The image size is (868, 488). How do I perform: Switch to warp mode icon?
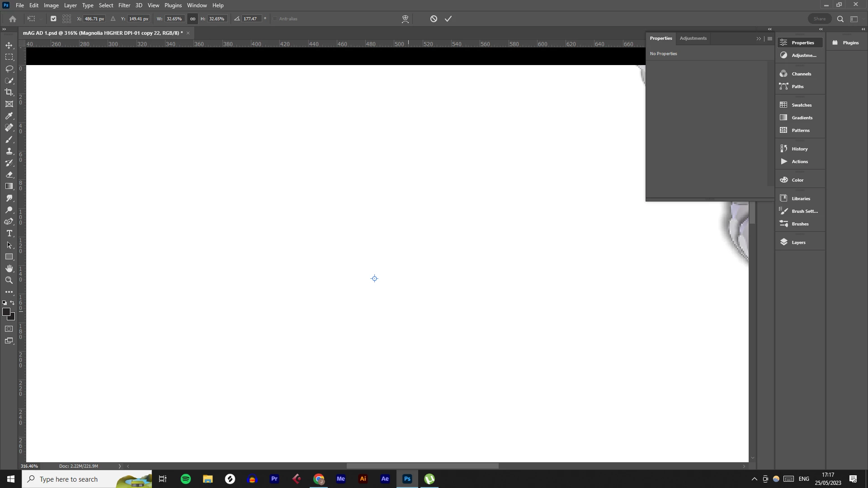(x=405, y=19)
